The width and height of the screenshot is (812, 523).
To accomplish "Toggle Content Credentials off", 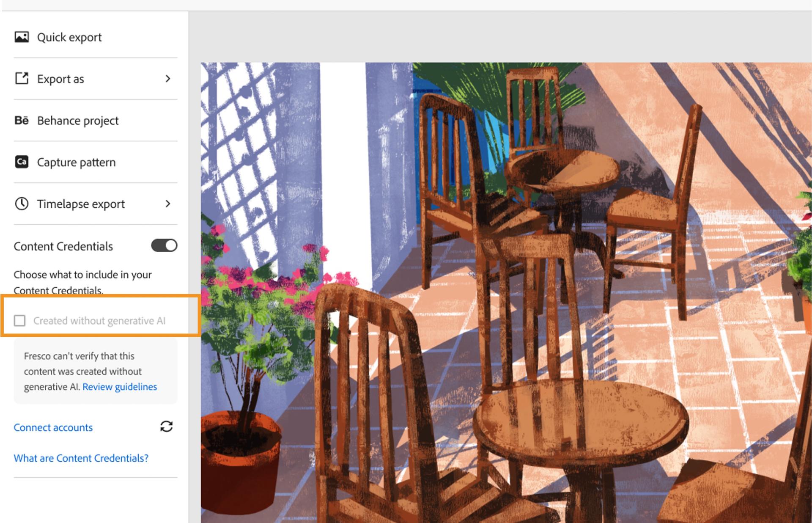I will (x=163, y=245).
